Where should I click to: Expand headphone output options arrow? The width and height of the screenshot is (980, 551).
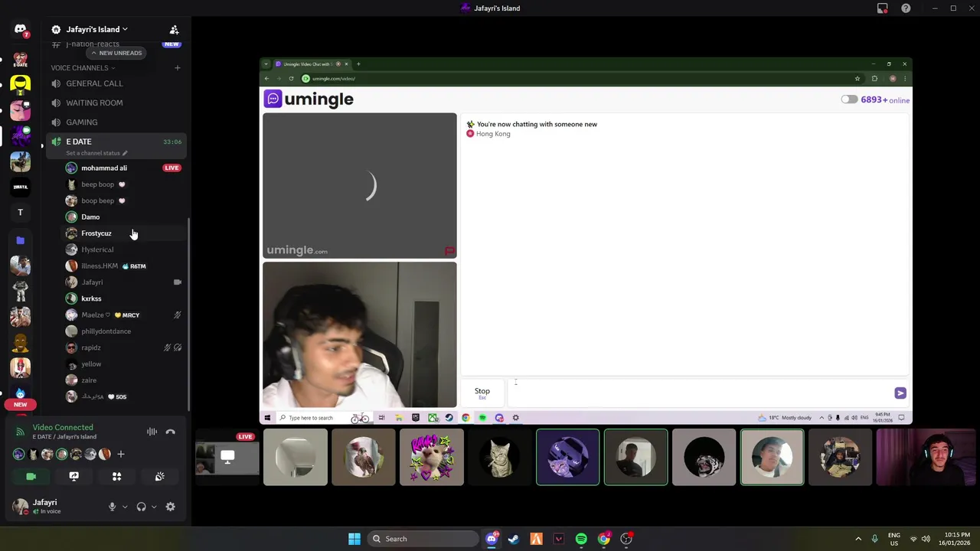(x=154, y=507)
